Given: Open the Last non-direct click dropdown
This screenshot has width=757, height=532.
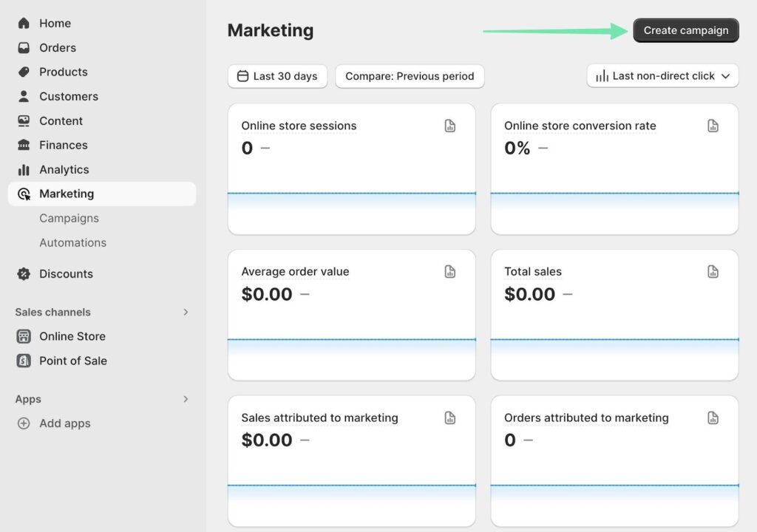Looking at the screenshot, I should 662,76.
